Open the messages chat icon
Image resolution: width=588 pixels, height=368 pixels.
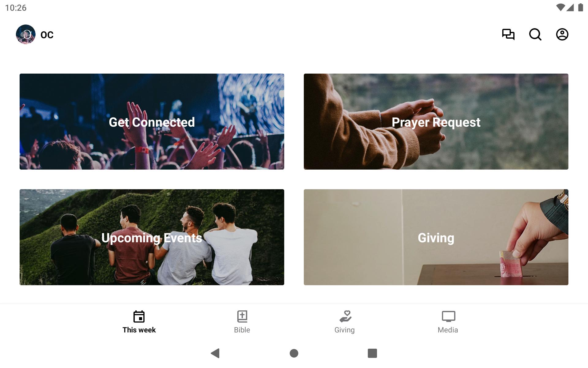508,34
